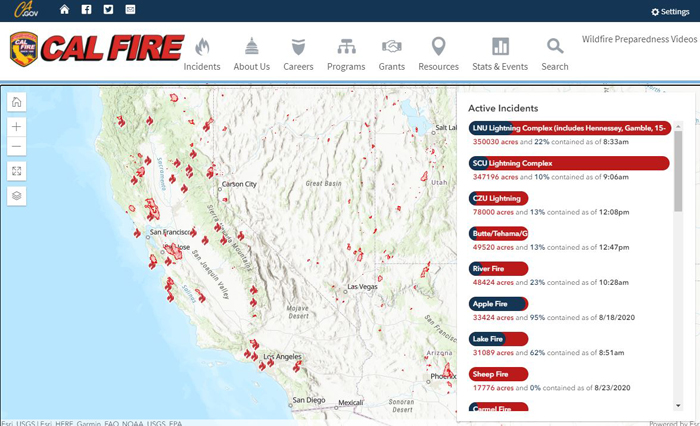Open Carmel Fire incident
The height and width of the screenshot is (426, 700).
point(498,407)
